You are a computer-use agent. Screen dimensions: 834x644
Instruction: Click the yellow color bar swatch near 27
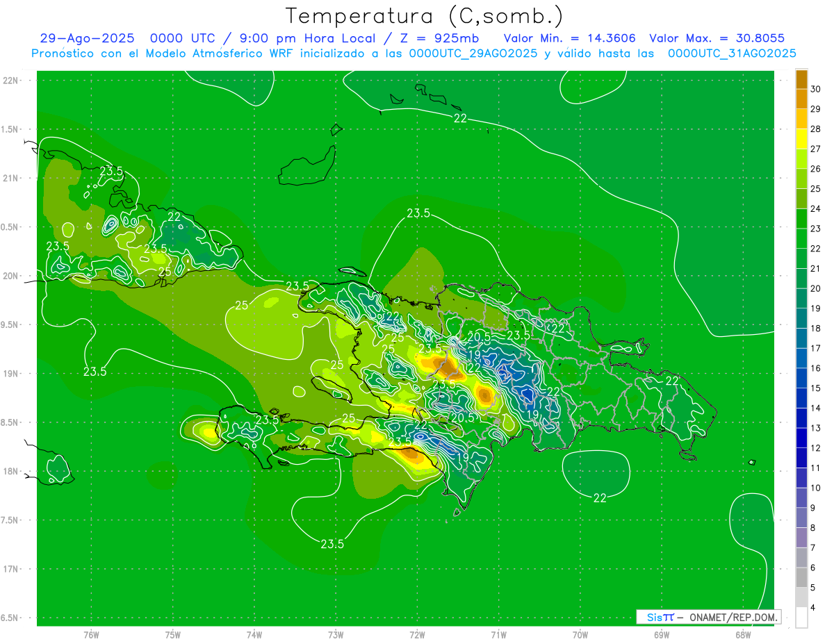801,139
